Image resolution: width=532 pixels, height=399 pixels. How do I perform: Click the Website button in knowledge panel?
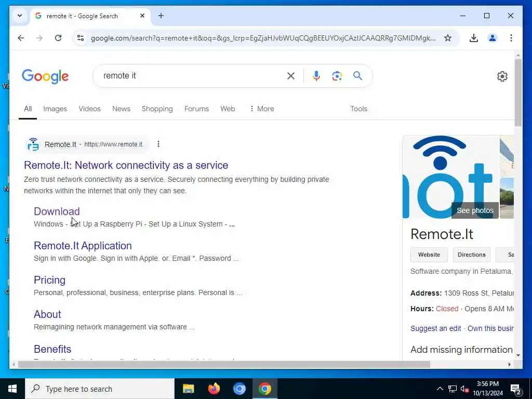(429, 255)
